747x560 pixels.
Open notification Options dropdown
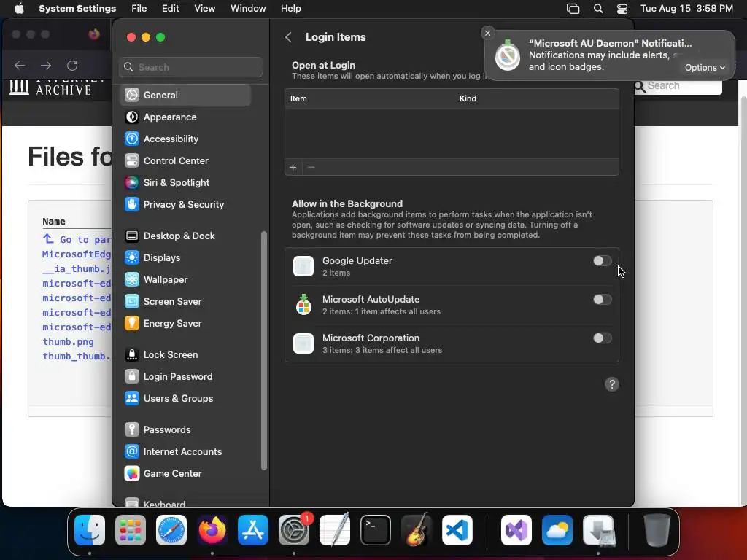pyautogui.click(x=705, y=68)
